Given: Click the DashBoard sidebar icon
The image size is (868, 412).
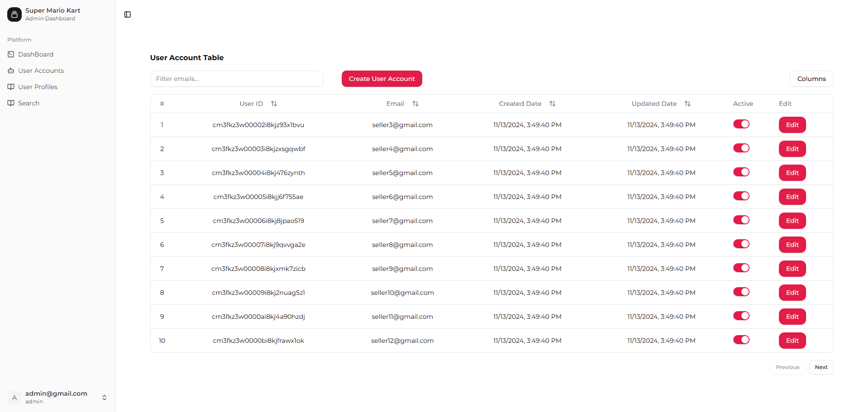Looking at the screenshot, I should (11, 54).
